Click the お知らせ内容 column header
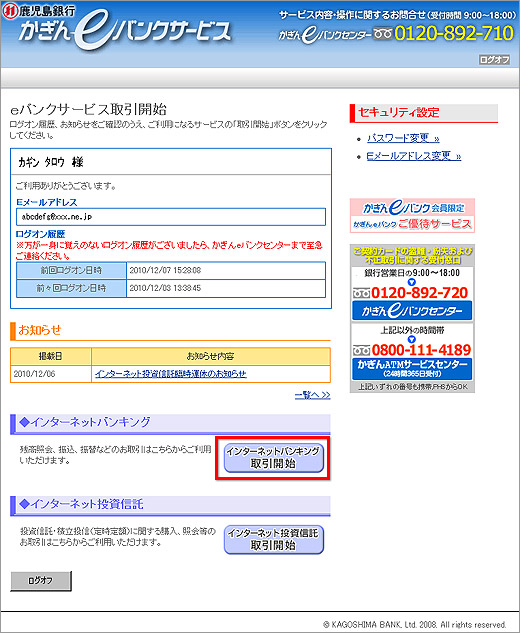The height and width of the screenshot is (633, 520). click(x=210, y=356)
